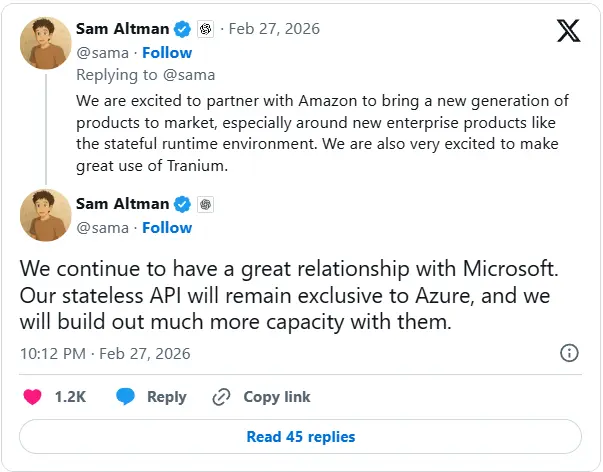The width and height of the screenshot is (603, 472).
Task: Click the reply speech bubble icon
Action: [125, 397]
